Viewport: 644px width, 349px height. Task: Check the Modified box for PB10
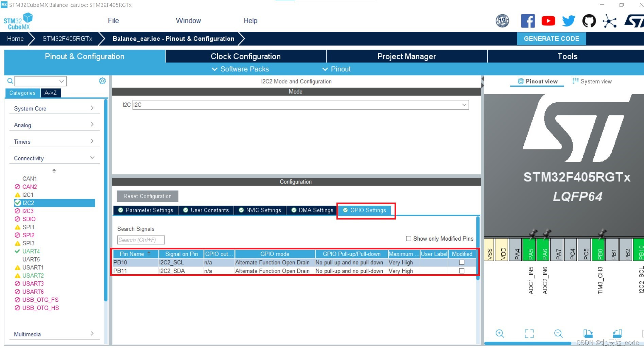462,262
